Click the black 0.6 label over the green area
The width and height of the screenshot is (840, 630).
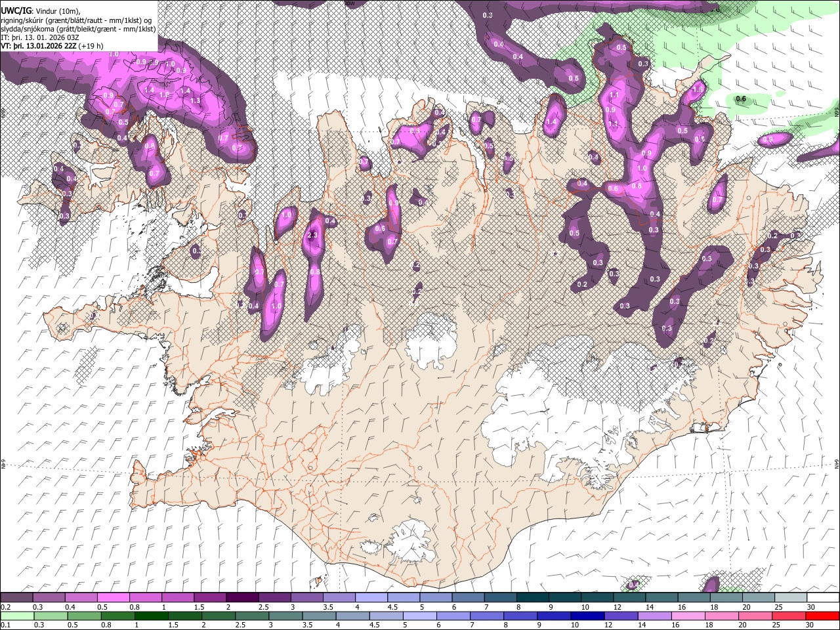[741, 99]
